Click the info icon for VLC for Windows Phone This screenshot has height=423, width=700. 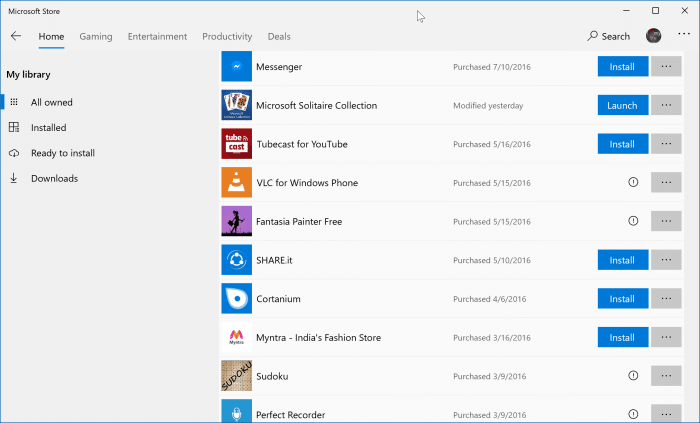(633, 182)
